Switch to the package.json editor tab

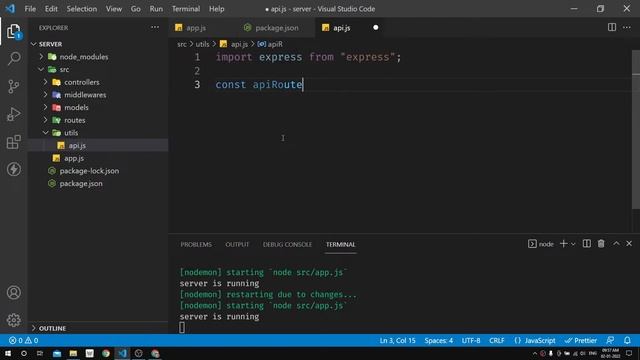click(276, 28)
